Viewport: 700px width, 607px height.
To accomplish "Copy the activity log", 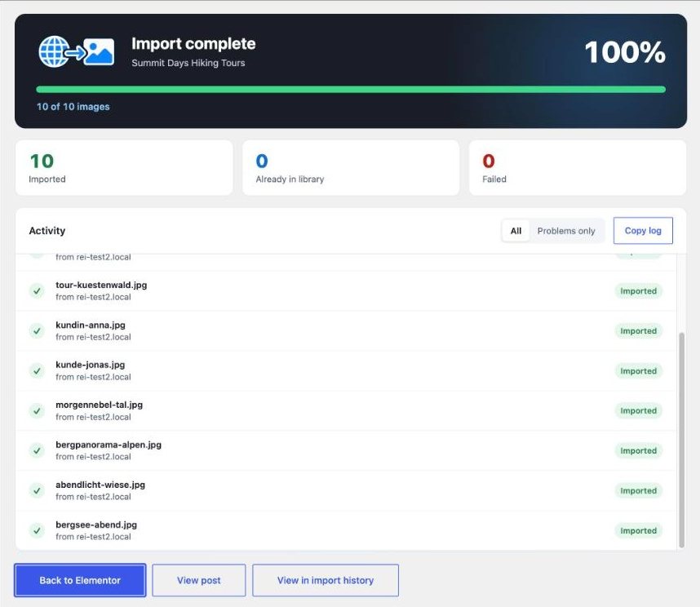I will tap(643, 231).
